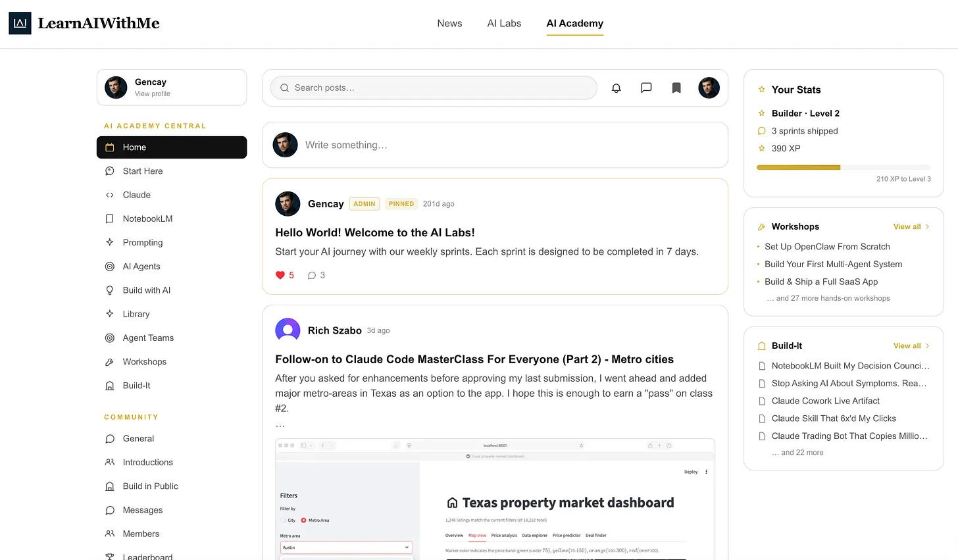Image resolution: width=958 pixels, height=560 pixels.
Task: Click the '3 sprints shipped' stat
Action: point(805,131)
